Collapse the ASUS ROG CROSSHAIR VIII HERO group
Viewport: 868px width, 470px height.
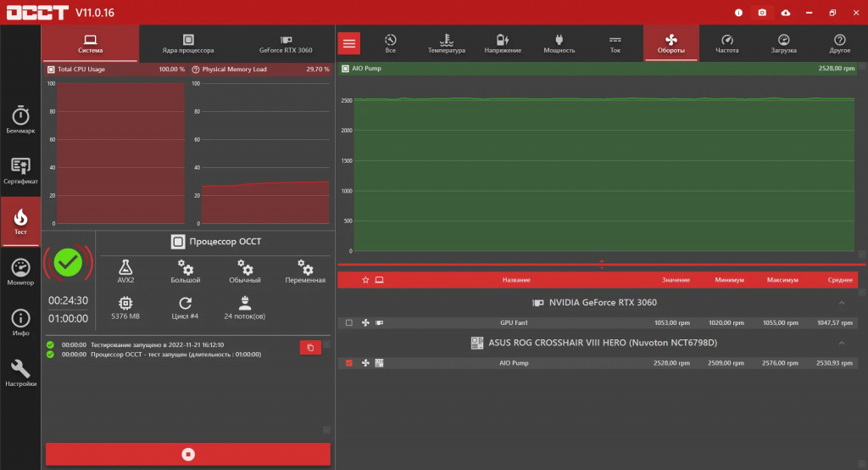(842, 343)
